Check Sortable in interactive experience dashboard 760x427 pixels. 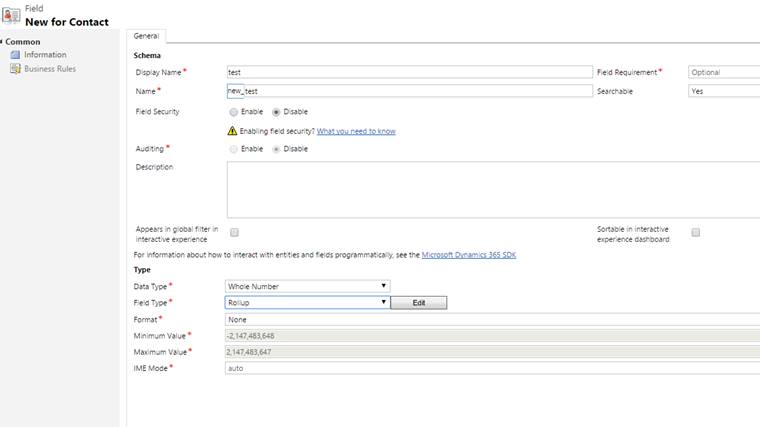point(696,233)
